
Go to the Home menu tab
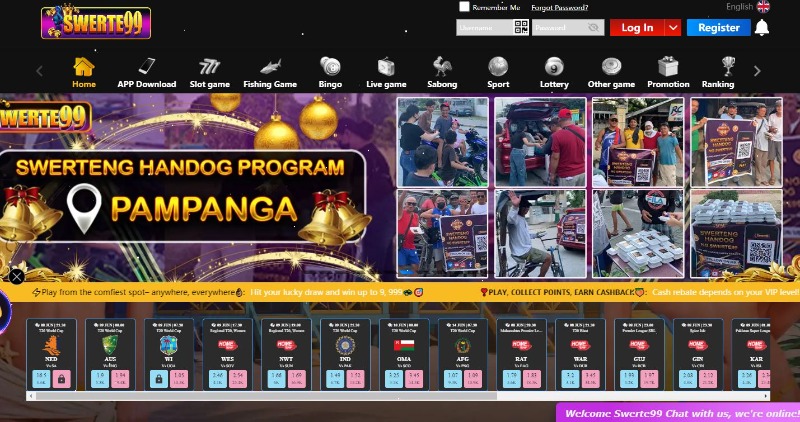click(84, 72)
